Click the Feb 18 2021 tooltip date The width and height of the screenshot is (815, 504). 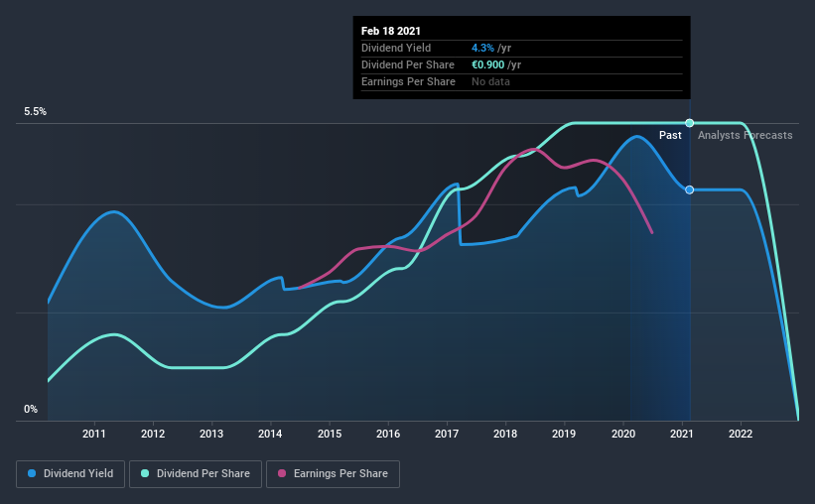pos(391,31)
